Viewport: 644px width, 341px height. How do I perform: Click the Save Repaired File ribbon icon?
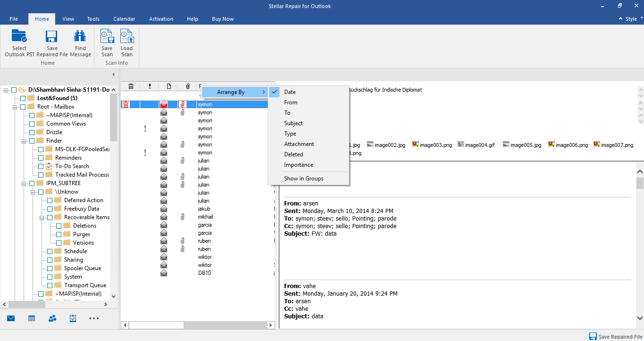(52, 37)
